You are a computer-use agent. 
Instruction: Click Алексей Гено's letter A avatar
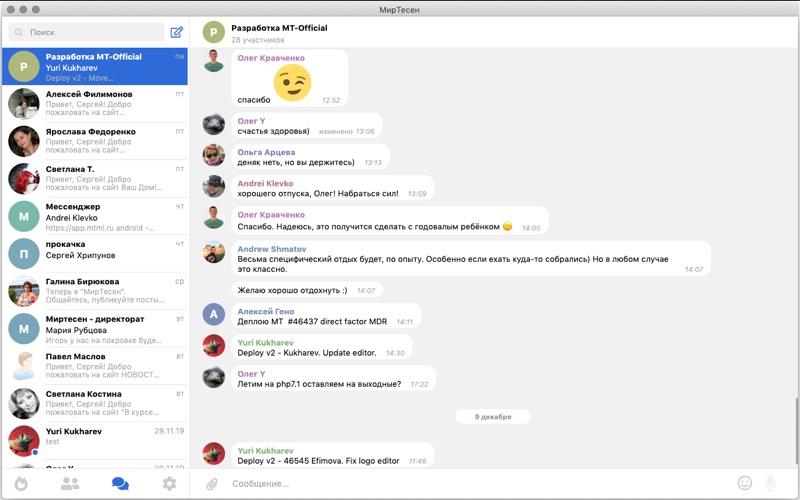(214, 314)
